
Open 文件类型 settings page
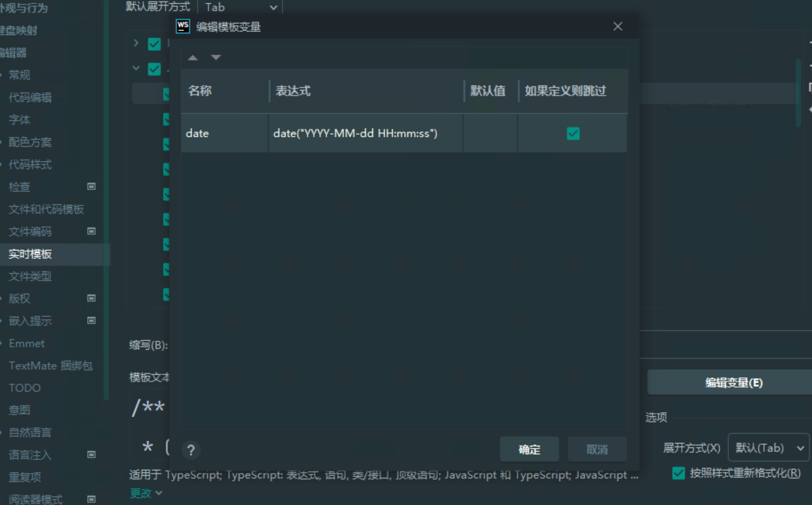tap(30, 276)
